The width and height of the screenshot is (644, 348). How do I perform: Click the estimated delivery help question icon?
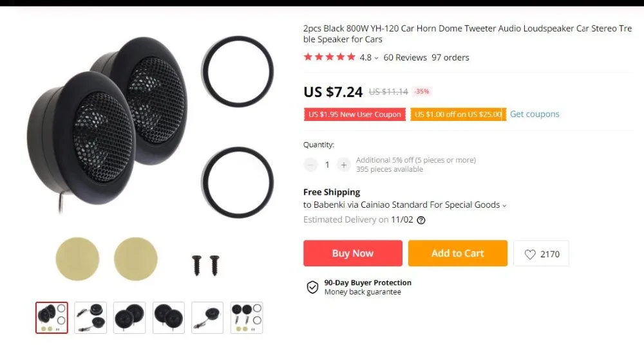pos(421,221)
